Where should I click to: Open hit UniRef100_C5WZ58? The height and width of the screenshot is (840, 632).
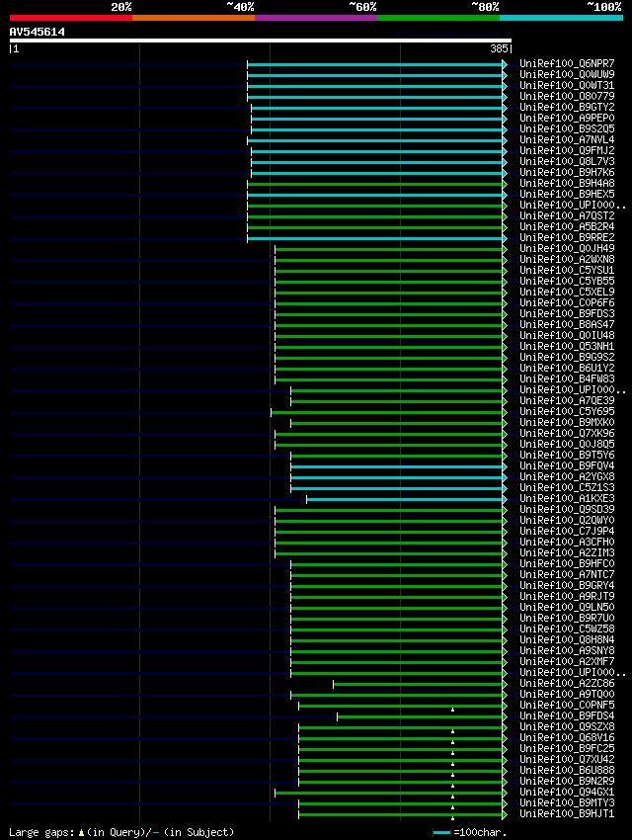click(567, 629)
